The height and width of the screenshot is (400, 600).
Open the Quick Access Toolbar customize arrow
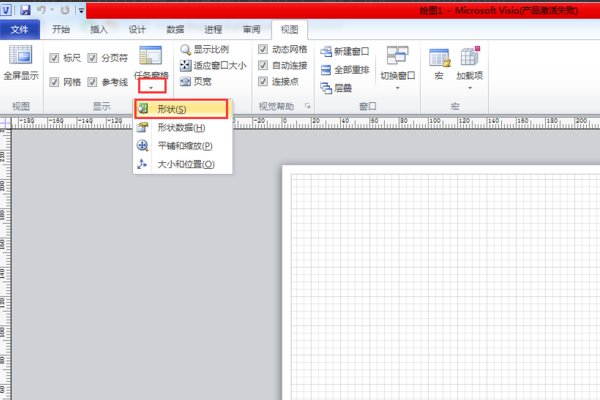click(x=81, y=10)
